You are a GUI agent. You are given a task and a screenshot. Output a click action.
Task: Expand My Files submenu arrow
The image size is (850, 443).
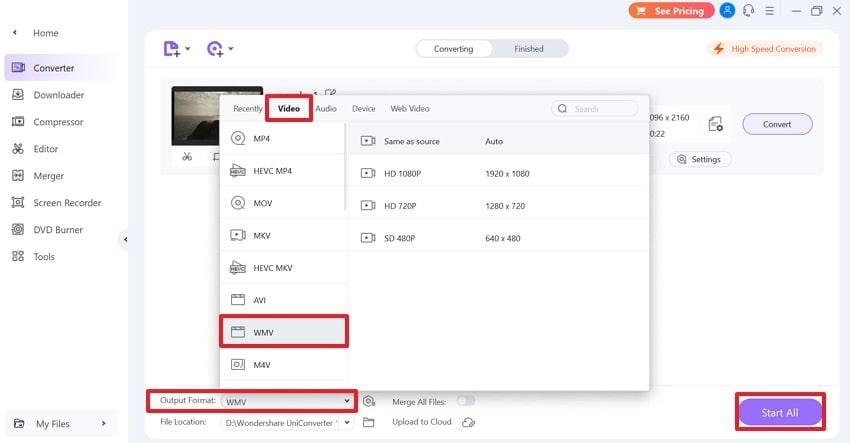tap(104, 423)
